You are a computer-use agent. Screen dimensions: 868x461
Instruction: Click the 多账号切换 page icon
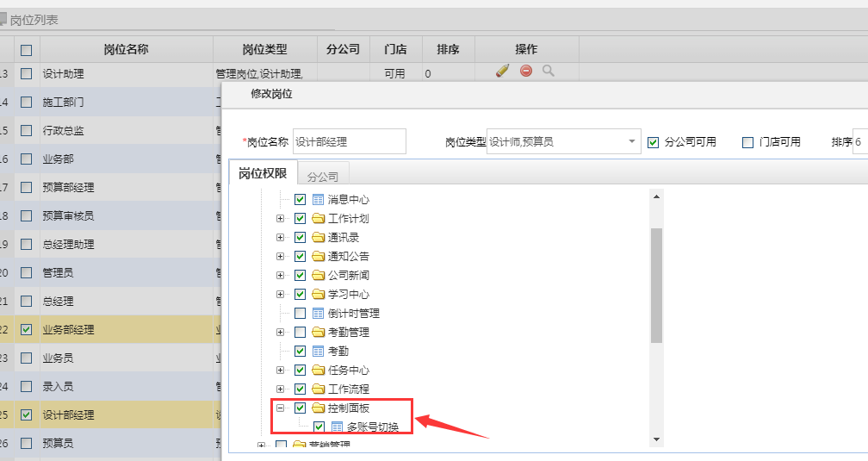337,427
